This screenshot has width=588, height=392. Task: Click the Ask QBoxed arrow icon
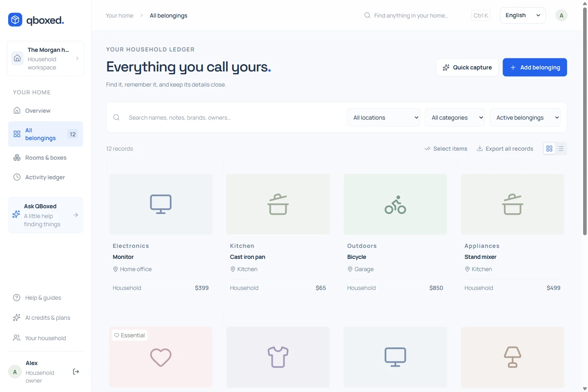click(76, 215)
